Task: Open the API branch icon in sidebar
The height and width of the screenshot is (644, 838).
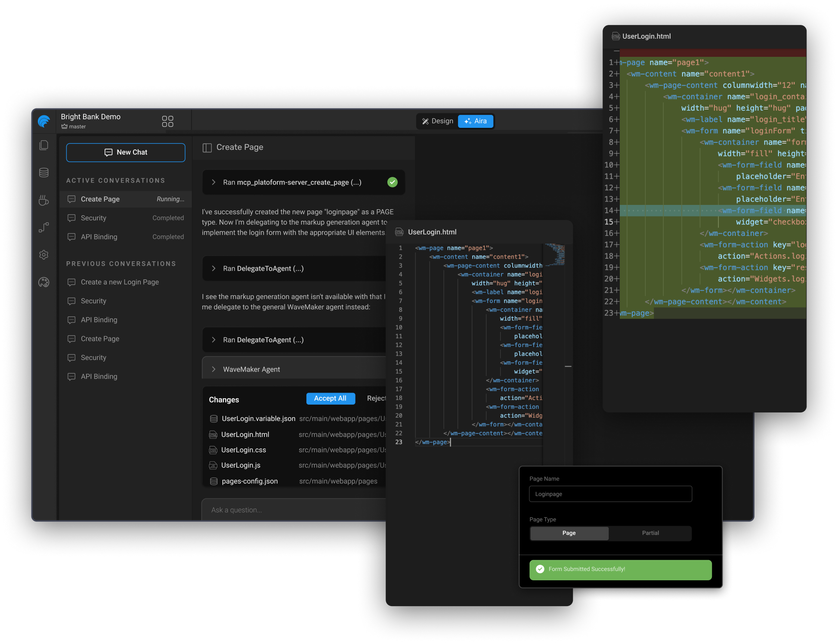Action: [44, 227]
